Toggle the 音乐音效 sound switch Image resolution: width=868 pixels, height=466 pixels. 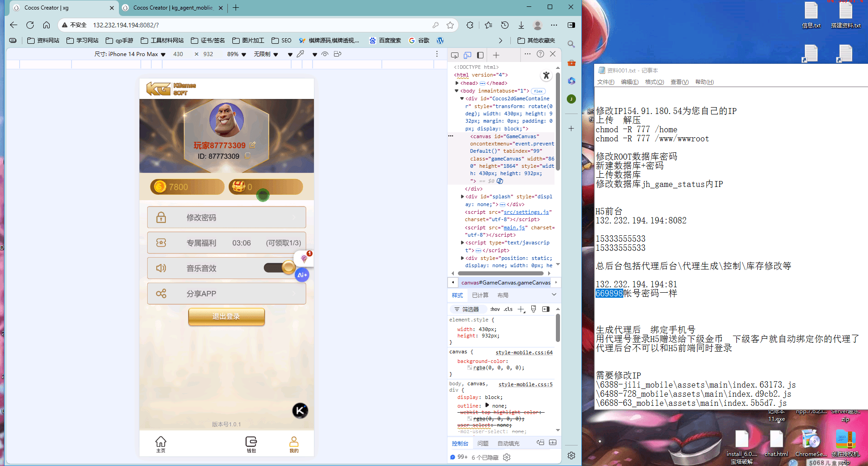coord(280,268)
